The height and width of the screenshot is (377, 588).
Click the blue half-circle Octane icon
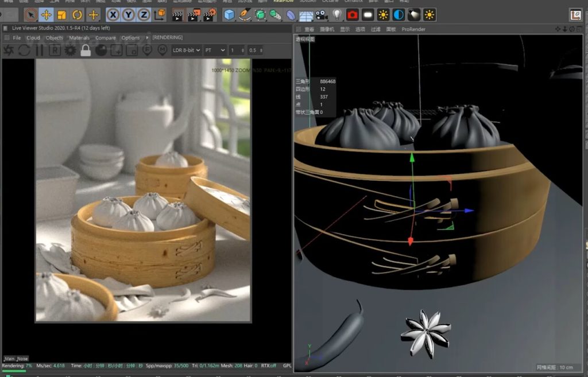(399, 15)
